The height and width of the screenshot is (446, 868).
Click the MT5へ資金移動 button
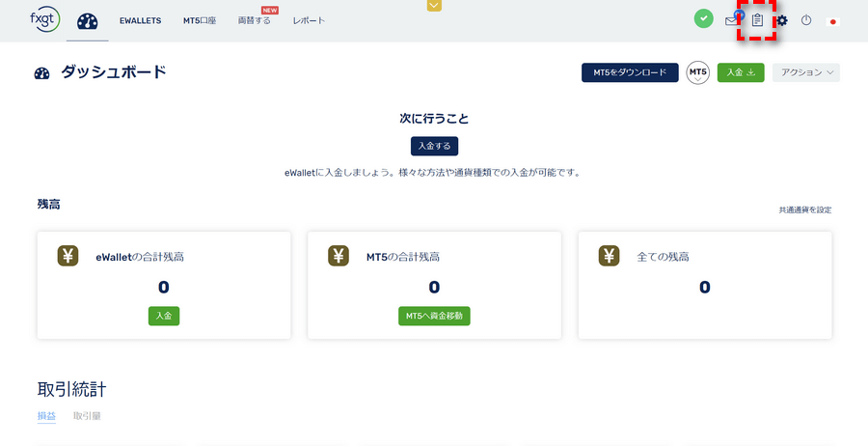pos(435,316)
